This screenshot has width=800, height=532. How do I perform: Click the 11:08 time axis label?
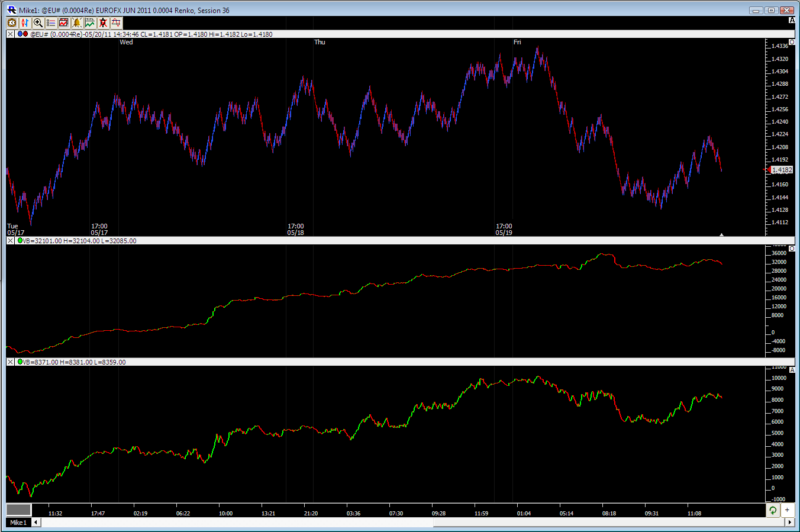(x=694, y=514)
